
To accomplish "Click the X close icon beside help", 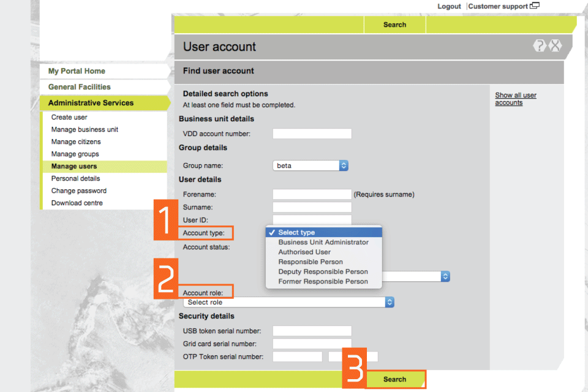I will (555, 45).
